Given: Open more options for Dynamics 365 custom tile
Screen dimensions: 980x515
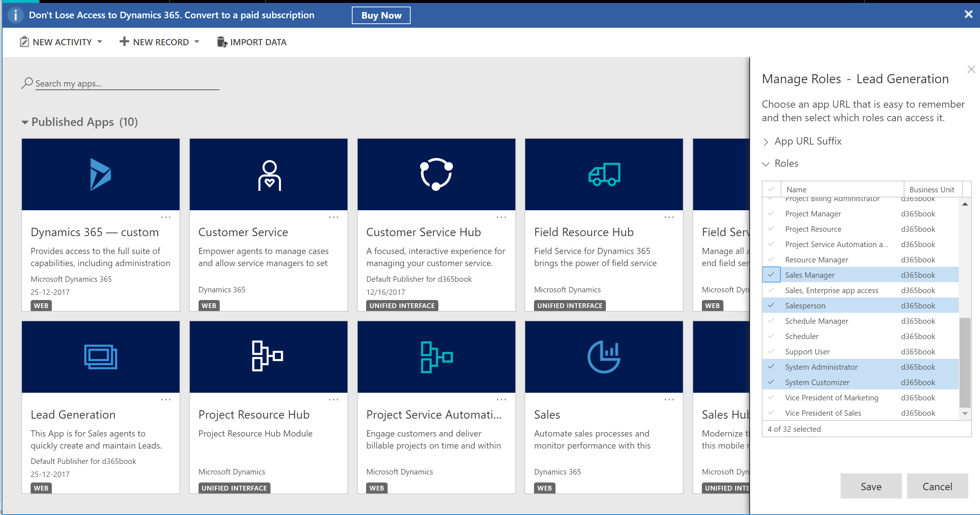Looking at the screenshot, I should [x=166, y=217].
